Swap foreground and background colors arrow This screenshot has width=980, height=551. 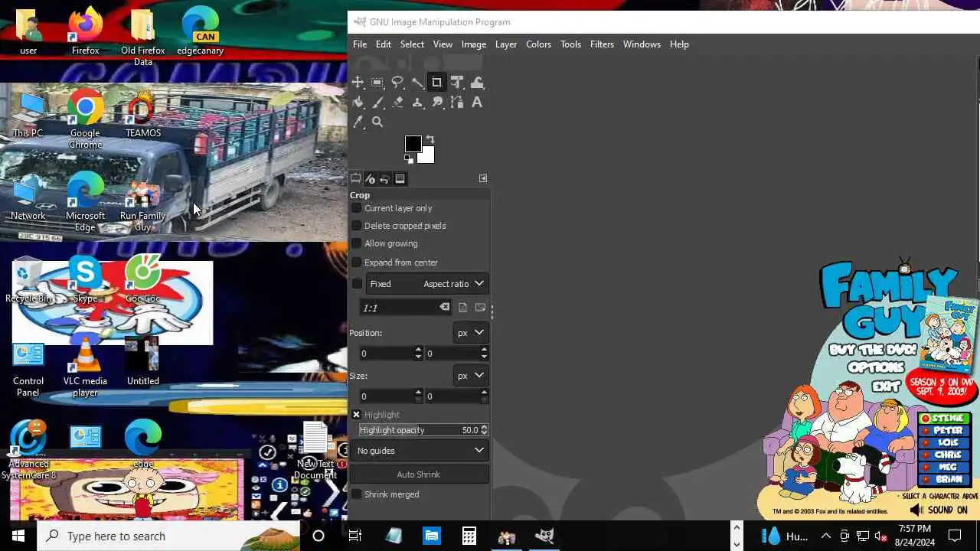pos(430,139)
